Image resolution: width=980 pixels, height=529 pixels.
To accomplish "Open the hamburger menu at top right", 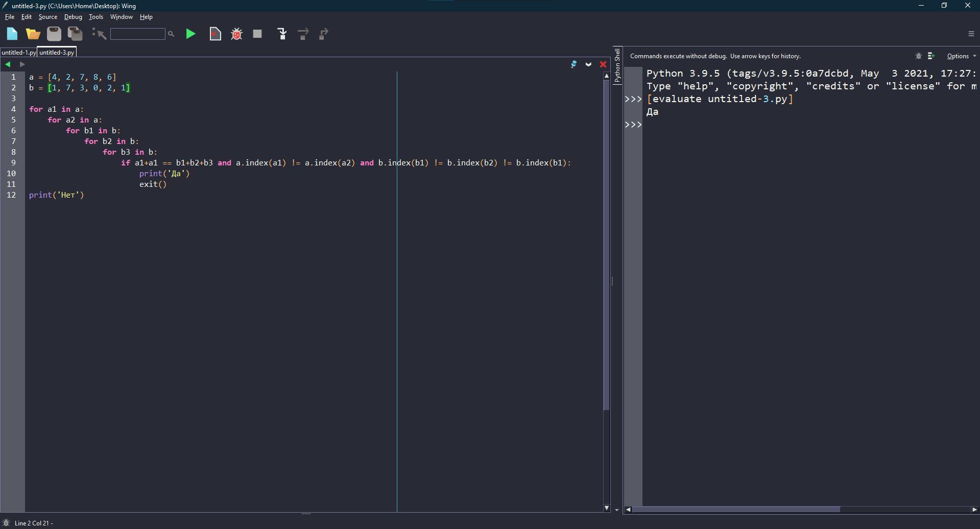I will [x=971, y=34].
